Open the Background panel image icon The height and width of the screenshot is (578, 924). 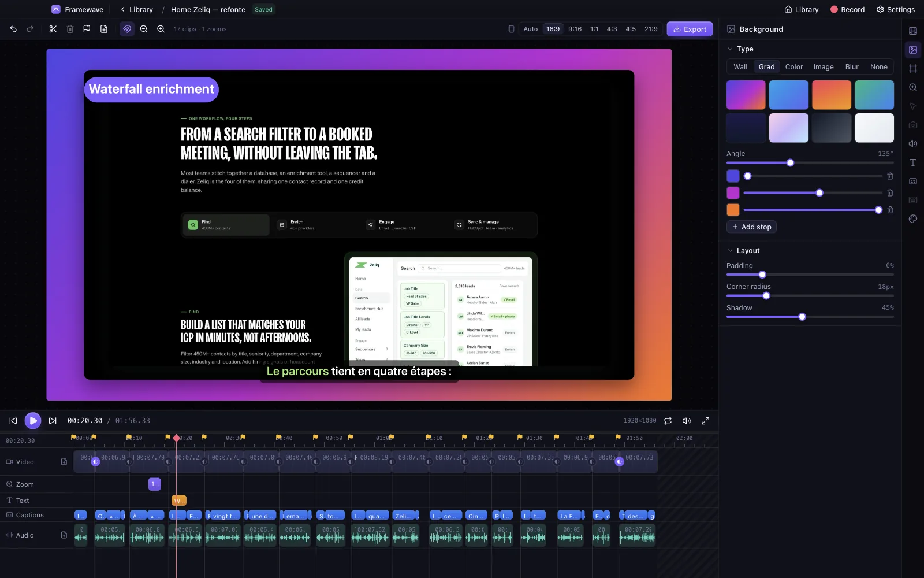coord(913,50)
